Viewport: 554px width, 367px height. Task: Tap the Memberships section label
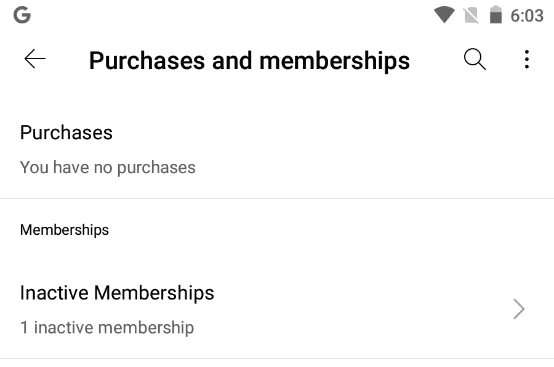pos(64,230)
